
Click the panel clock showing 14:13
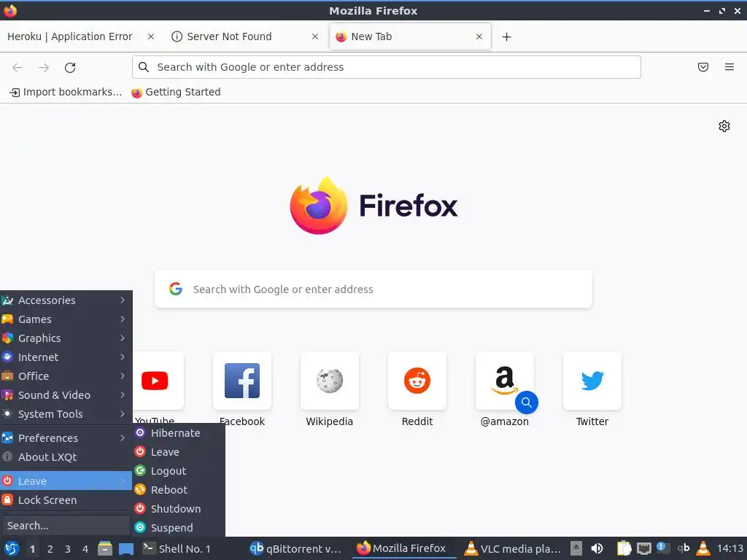[730, 548]
